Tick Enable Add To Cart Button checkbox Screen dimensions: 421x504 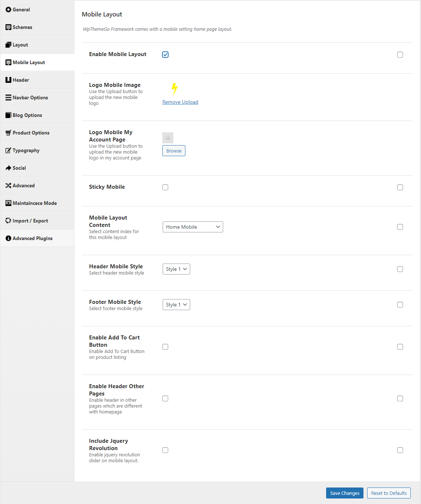click(165, 347)
